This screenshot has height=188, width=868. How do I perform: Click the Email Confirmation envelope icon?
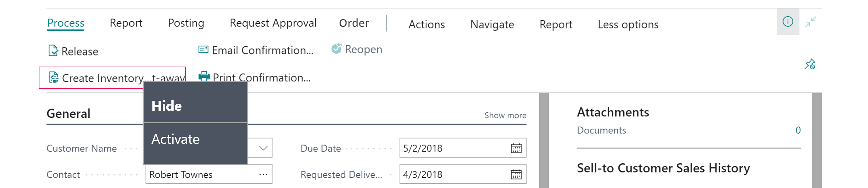tap(203, 49)
